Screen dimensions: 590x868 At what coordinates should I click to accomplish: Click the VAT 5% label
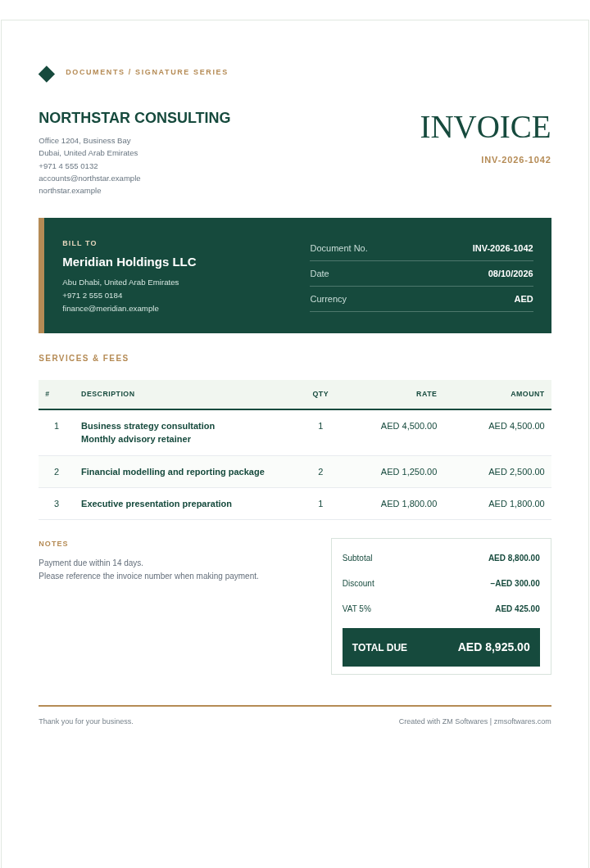(356, 609)
